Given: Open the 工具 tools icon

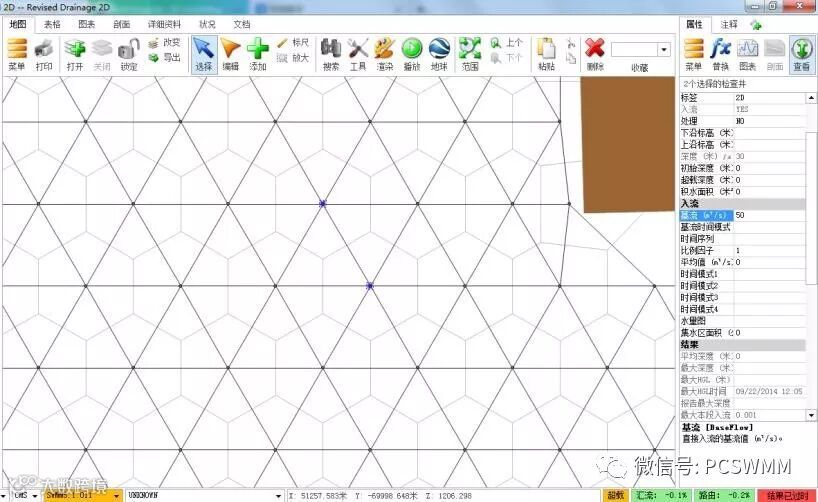Looking at the screenshot, I should pos(358,54).
